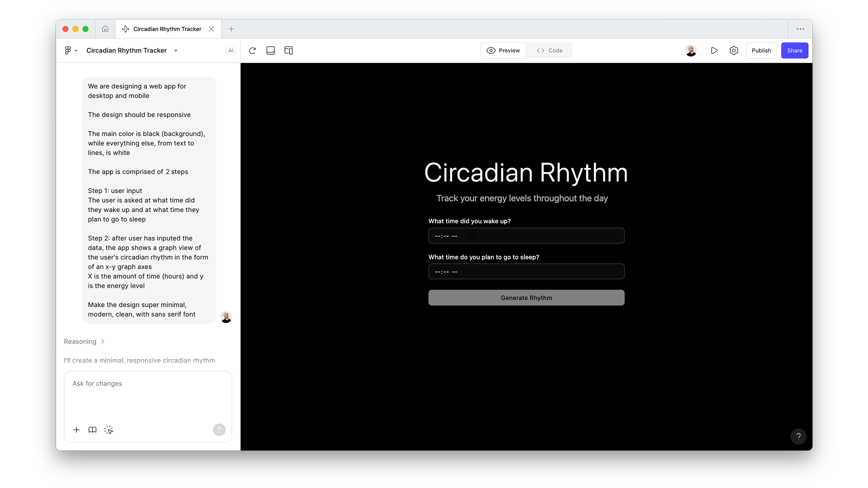Open the Figma main menu dropdown

[x=71, y=51]
